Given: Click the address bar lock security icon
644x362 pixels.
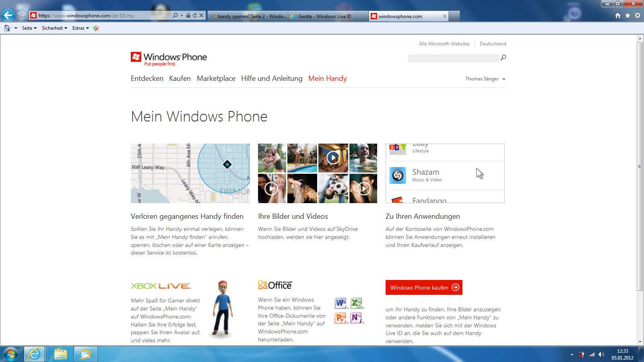Looking at the screenshot, I should pos(188,16).
